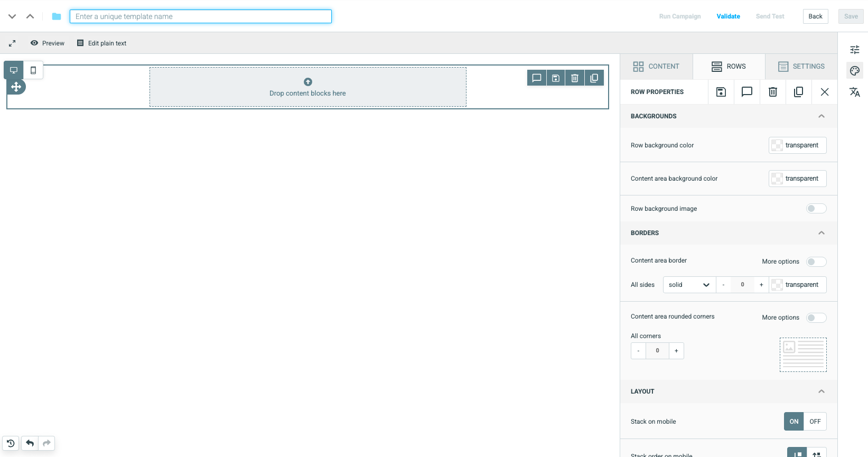Click the save icon in Row Properties
Screen dimensions: 868x457
(721, 92)
